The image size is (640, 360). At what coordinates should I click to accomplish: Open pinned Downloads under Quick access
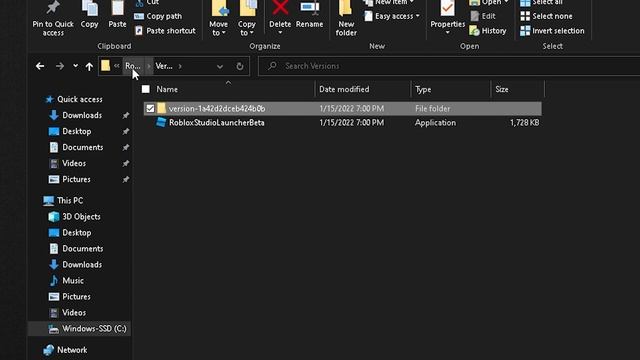[82, 115]
